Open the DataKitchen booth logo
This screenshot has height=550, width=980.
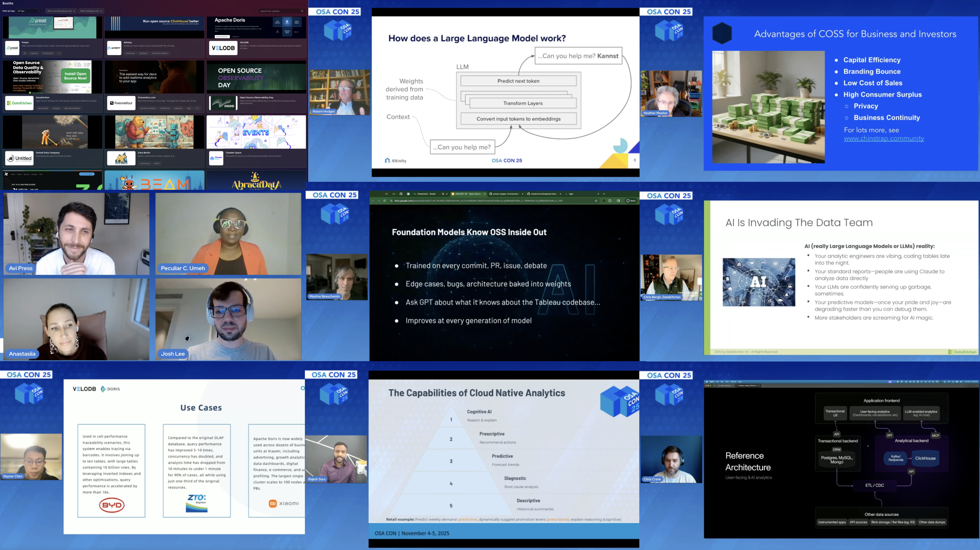19,103
